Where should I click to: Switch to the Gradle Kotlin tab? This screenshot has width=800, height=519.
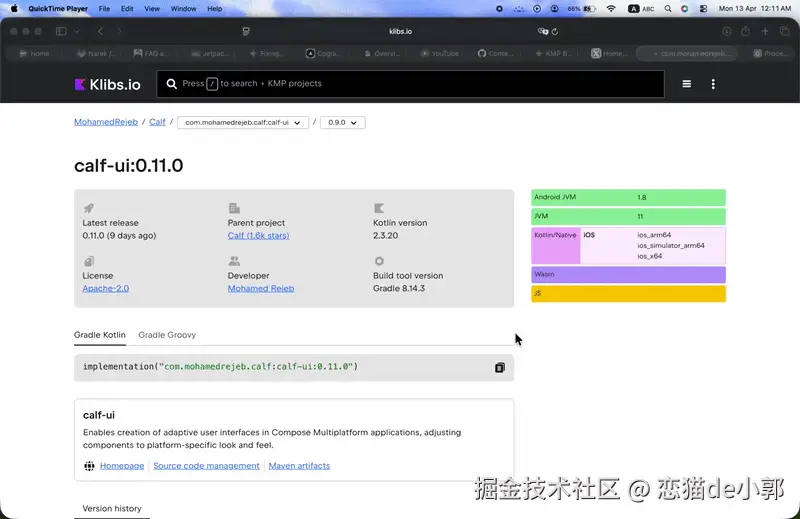click(99, 335)
